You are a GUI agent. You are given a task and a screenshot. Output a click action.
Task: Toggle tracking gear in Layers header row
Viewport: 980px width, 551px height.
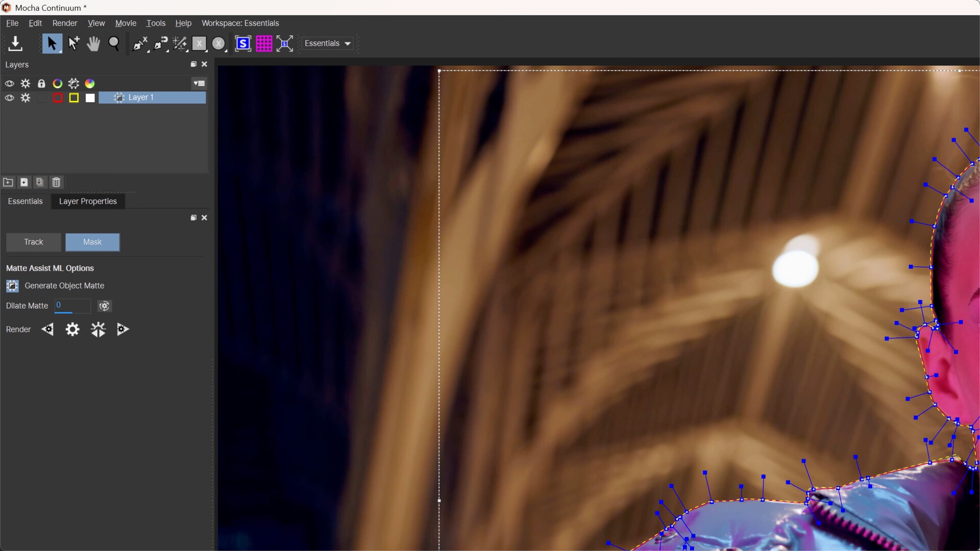(26, 83)
